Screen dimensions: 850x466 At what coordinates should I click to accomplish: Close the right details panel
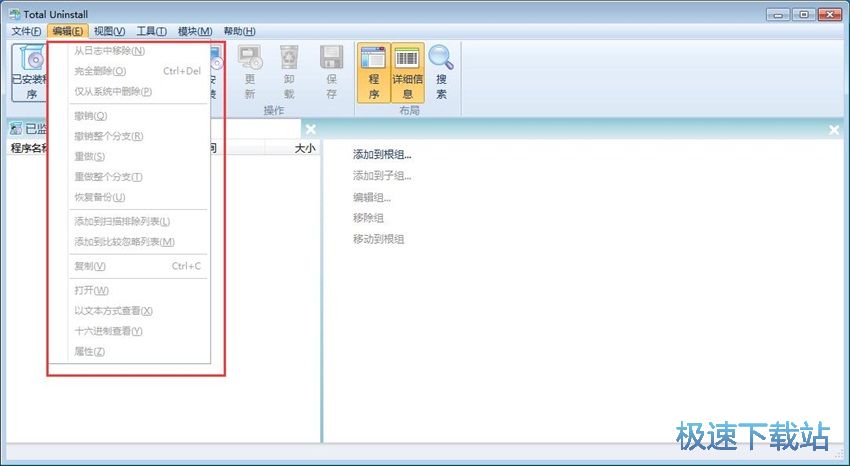834,130
